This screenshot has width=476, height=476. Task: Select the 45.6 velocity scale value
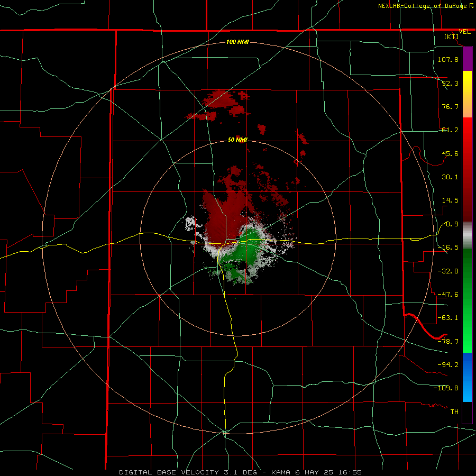(450, 153)
